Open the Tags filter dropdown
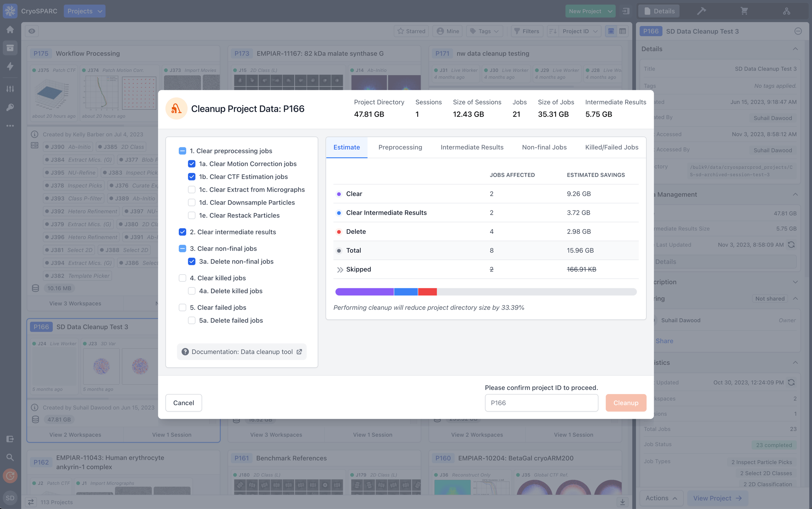 click(x=485, y=31)
